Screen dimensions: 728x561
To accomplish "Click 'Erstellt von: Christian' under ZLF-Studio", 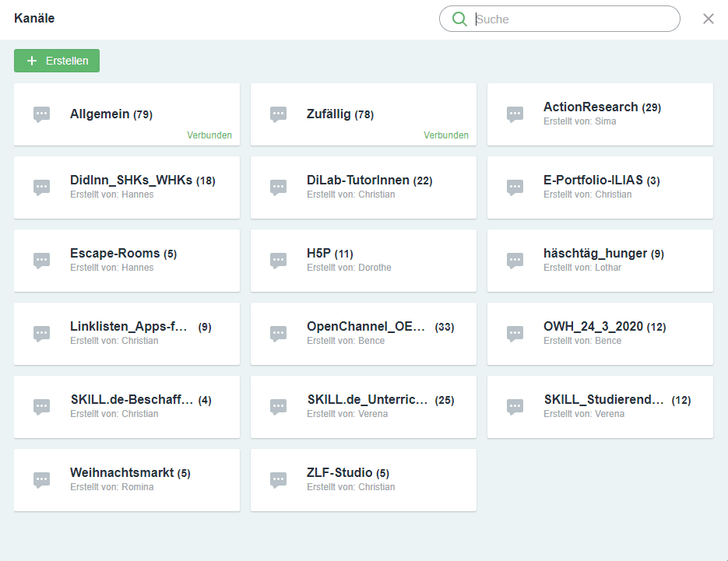I will coord(351,487).
